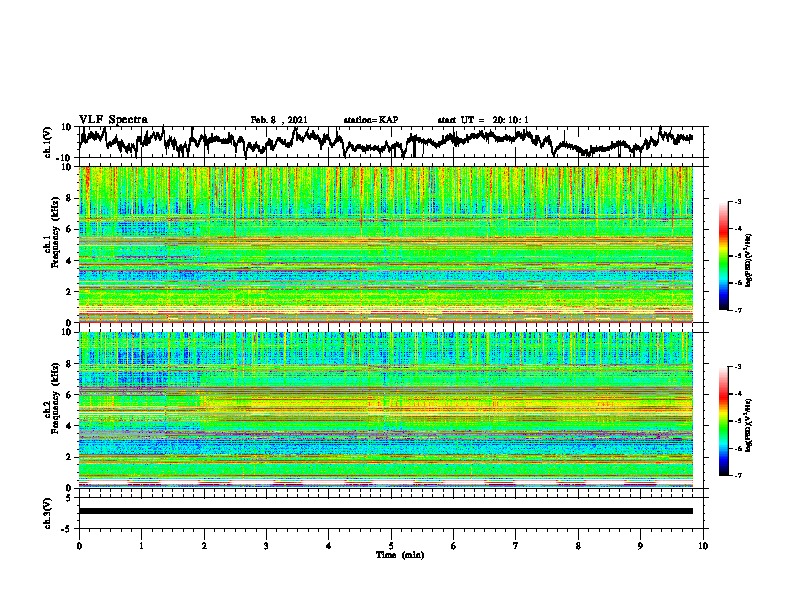Image resolution: width=792 pixels, height=612 pixels.
Task: Click the "0" tick on the time axis
Action: tap(79, 546)
